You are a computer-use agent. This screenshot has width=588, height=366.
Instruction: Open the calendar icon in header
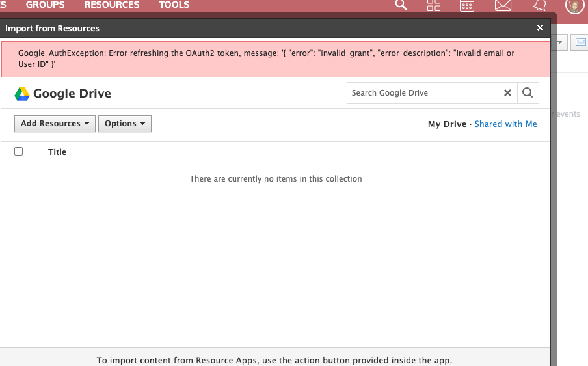click(x=467, y=5)
